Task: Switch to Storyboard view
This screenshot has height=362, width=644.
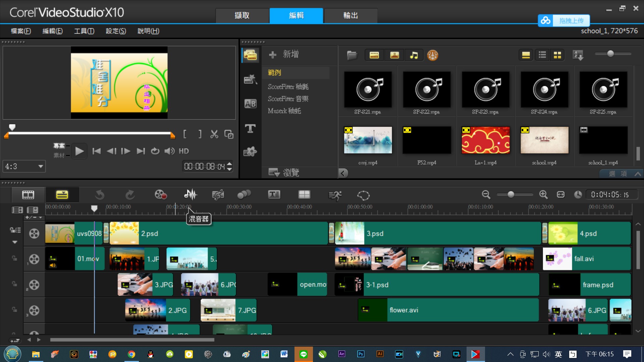Action: 28,195
